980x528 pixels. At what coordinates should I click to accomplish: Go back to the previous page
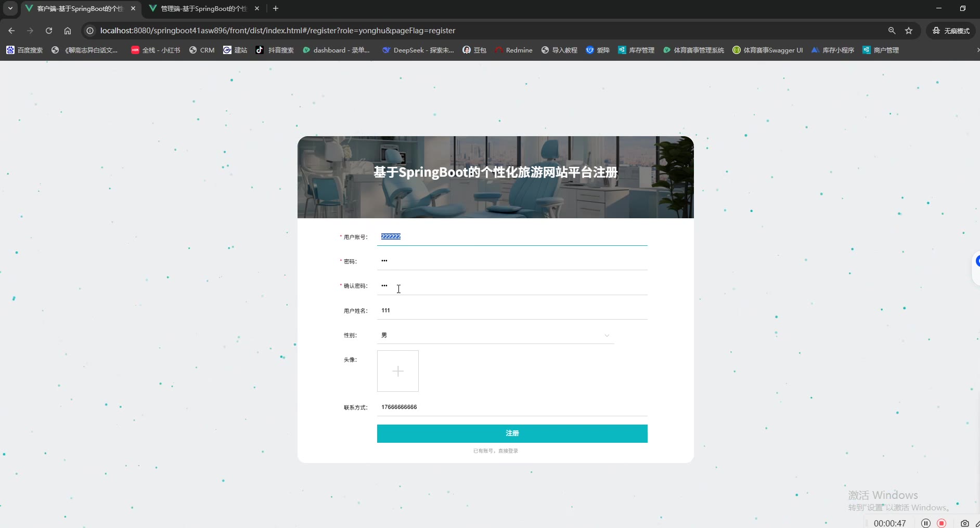11,31
